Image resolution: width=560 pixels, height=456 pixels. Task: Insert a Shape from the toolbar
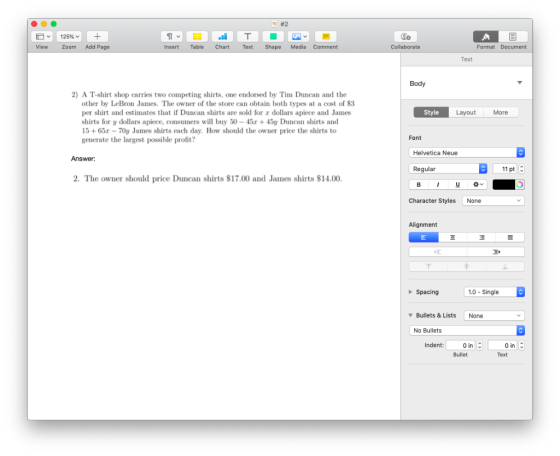(273, 36)
